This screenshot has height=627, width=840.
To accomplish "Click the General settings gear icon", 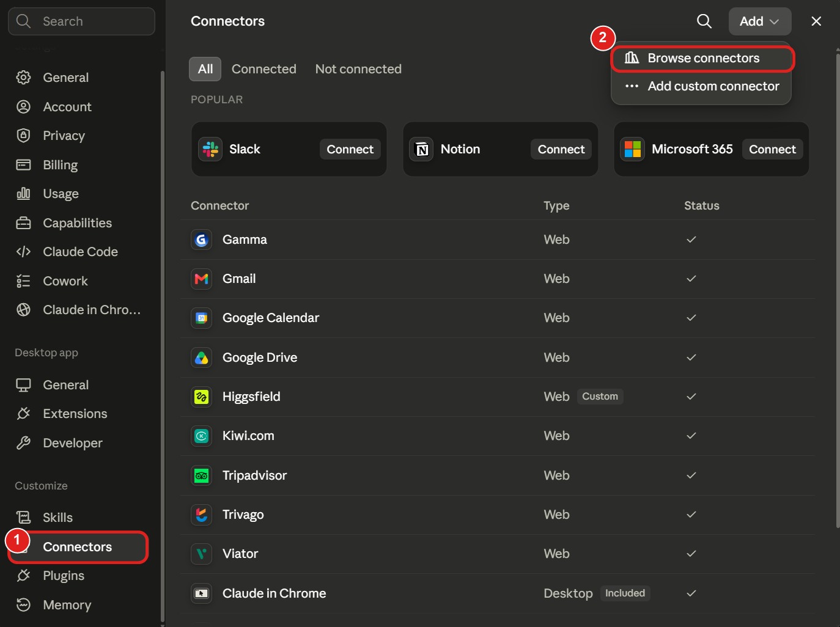I will tap(23, 78).
